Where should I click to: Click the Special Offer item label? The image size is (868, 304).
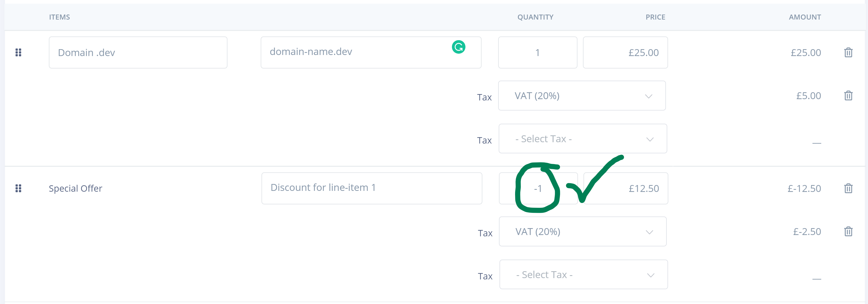click(76, 188)
